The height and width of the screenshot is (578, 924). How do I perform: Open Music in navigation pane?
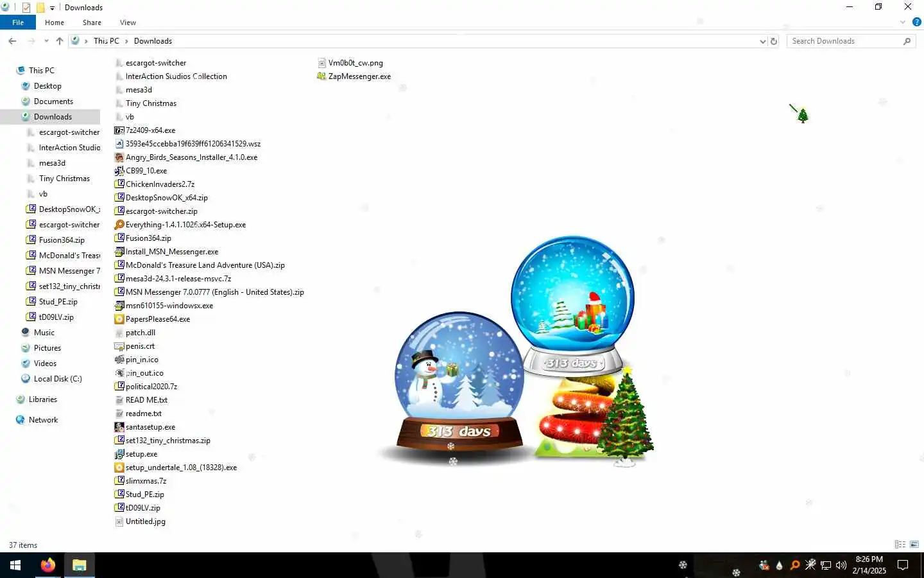(44, 333)
